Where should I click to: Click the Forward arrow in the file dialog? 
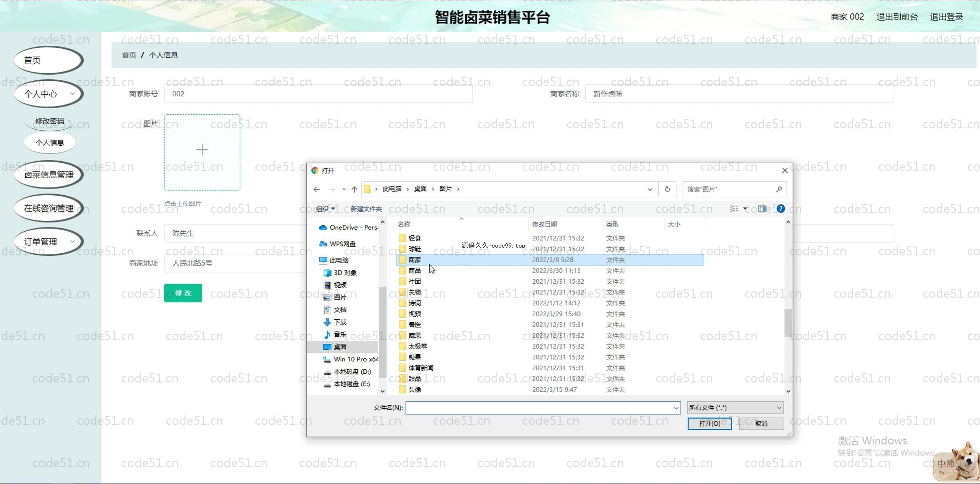pos(331,189)
